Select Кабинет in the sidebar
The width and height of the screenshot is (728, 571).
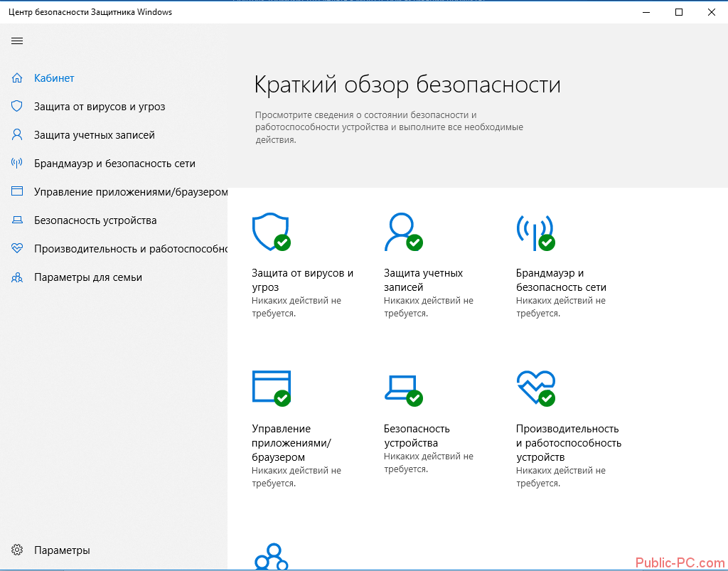[54, 78]
